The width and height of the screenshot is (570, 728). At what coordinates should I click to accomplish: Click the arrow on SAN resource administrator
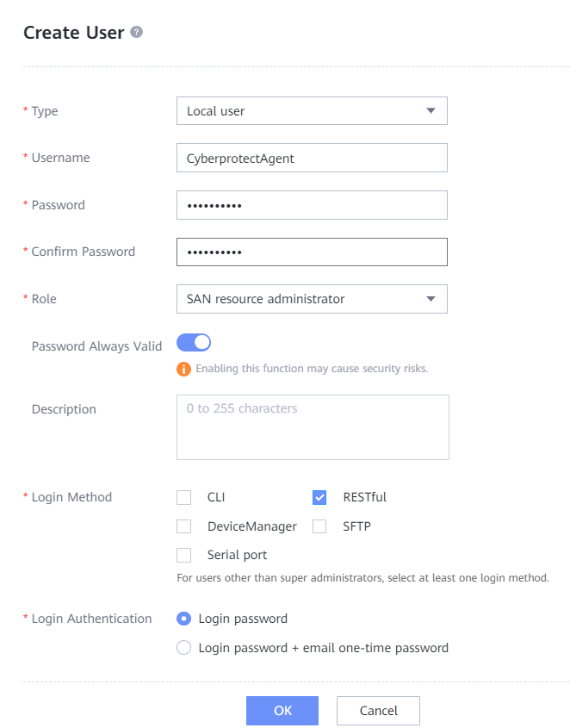point(431,299)
